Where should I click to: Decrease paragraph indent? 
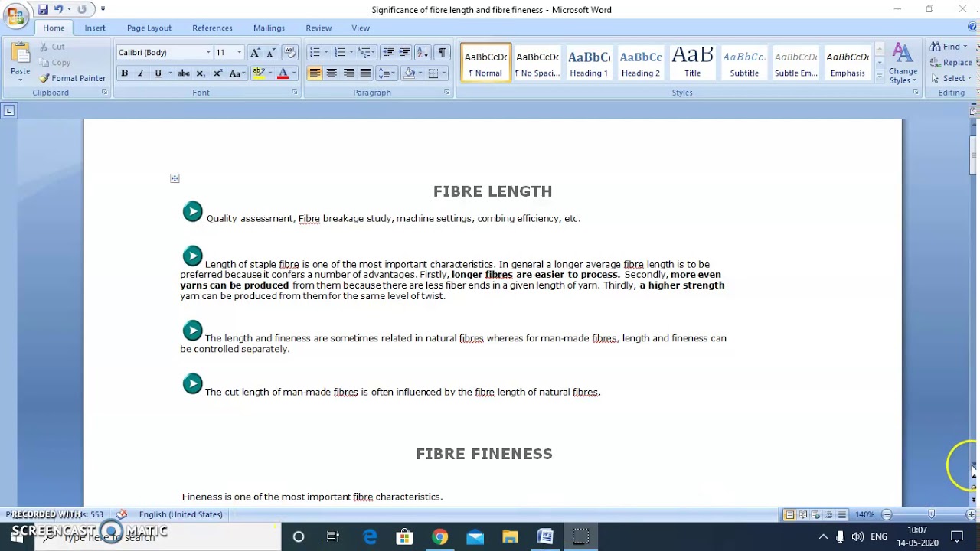[389, 52]
